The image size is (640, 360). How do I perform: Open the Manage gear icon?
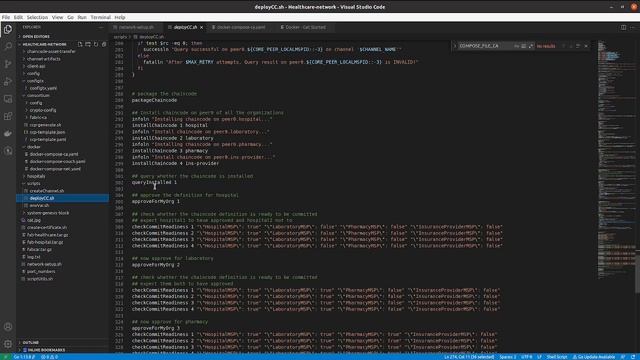coord(8,344)
